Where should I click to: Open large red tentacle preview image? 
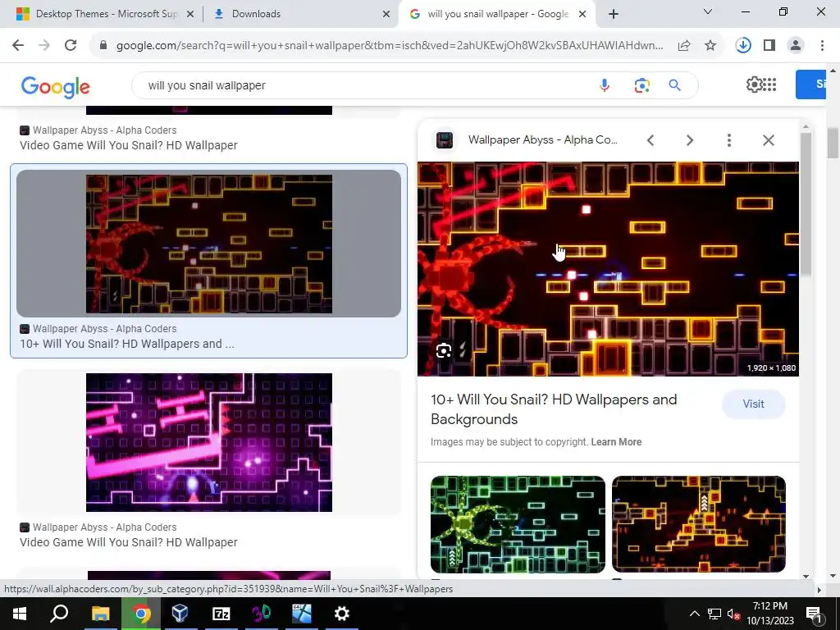tap(608, 269)
